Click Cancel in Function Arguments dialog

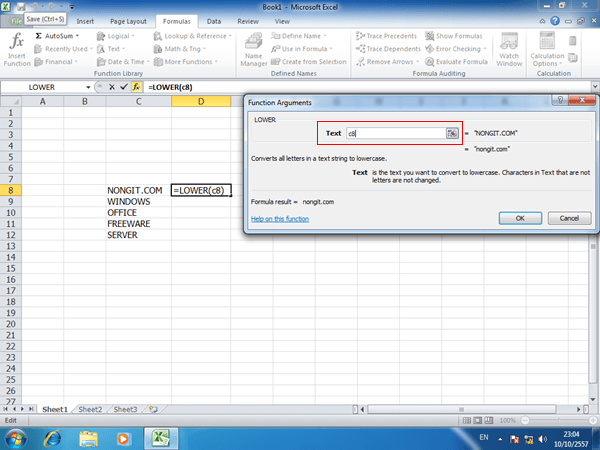[569, 218]
